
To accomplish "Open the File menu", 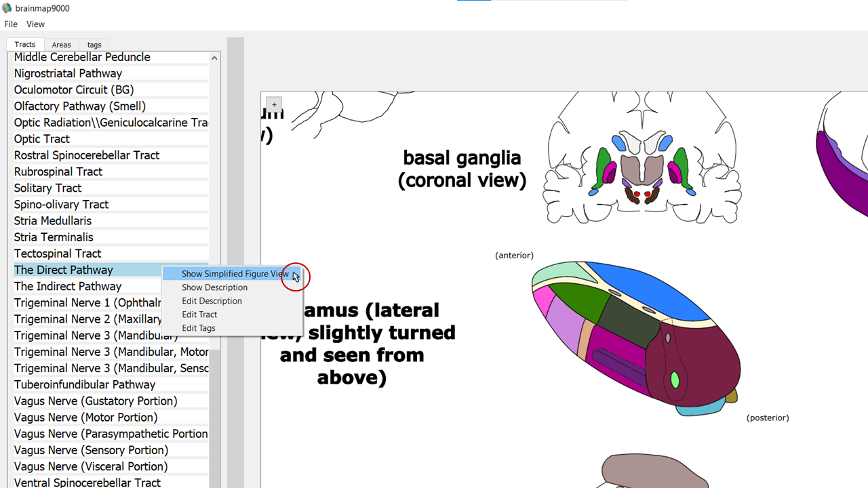I will [x=11, y=24].
